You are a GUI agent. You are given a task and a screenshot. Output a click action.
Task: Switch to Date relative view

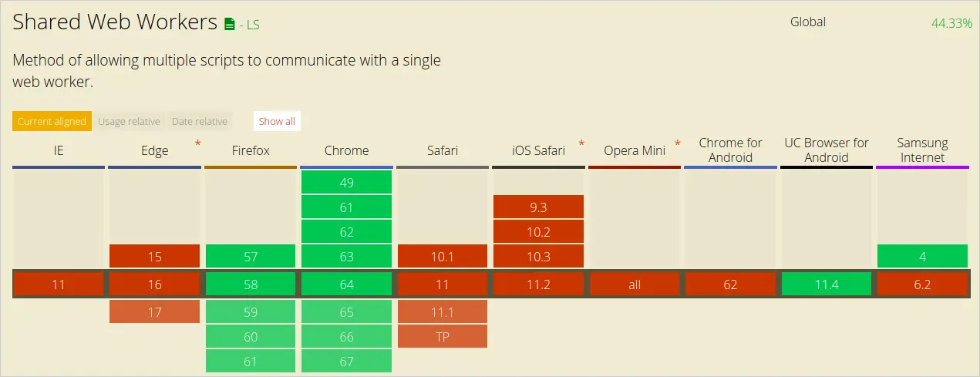(x=200, y=121)
